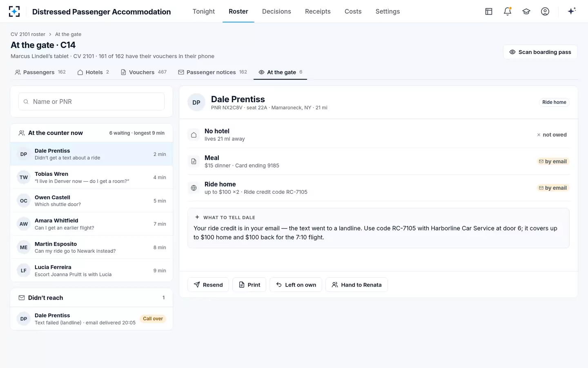Screen dimensions: 588x368
Task: Click the Call over badge
Action: pos(153,319)
